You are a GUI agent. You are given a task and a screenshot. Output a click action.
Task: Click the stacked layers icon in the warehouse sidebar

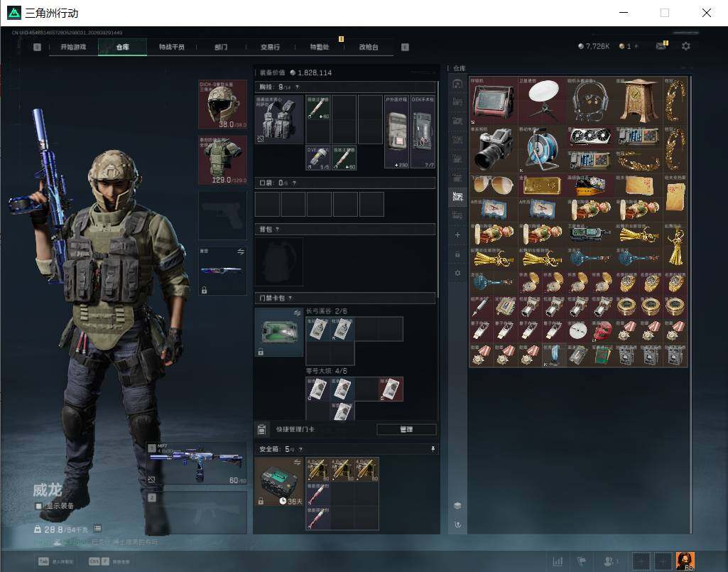[x=457, y=505]
